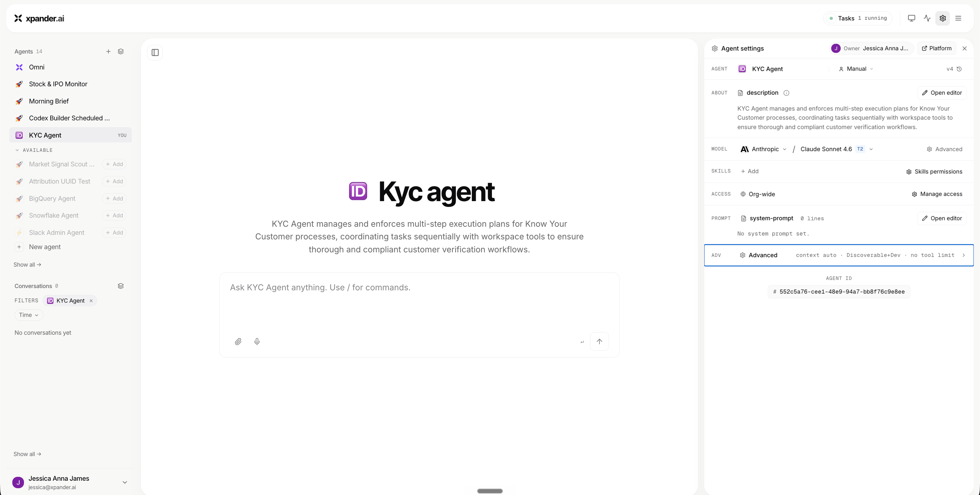Click Show all under agents list
The height and width of the screenshot is (495, 980).
[x=27, y=265]
